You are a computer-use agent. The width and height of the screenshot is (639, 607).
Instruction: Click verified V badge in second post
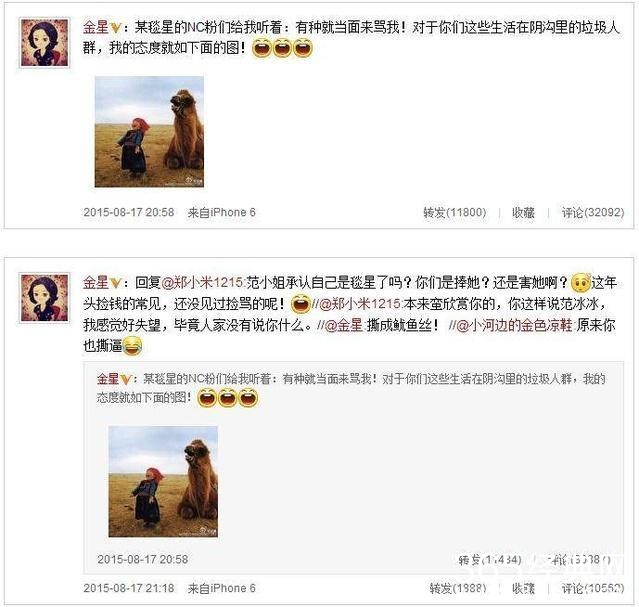[x=115, y=283]
